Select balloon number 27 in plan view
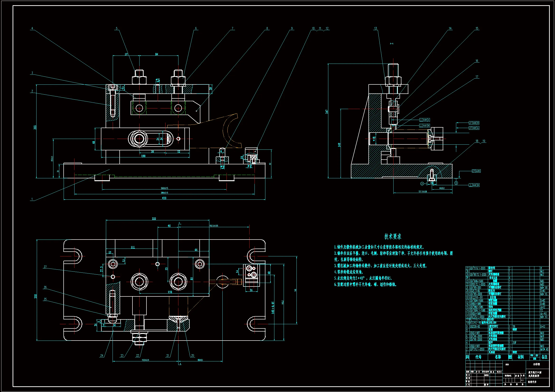 pyautogui.click(x=45, y=267)
